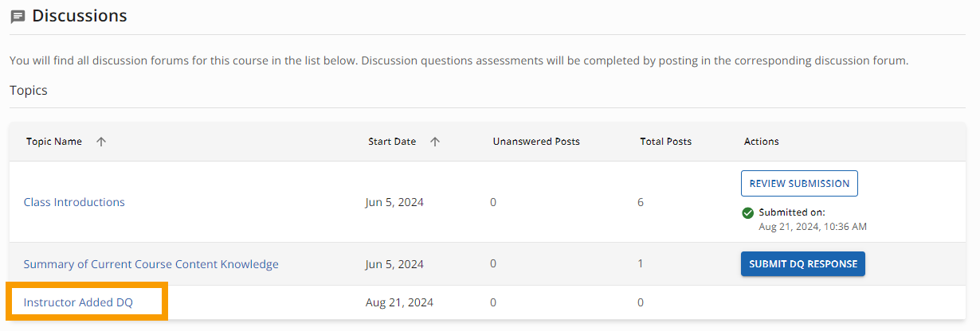Click the green submitted checkmark icon
The width and height of the screenshot is (980, 331).
coord(747,213)
